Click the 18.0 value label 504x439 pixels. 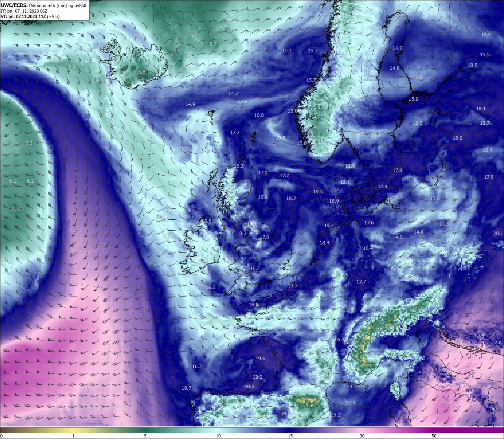458,138
